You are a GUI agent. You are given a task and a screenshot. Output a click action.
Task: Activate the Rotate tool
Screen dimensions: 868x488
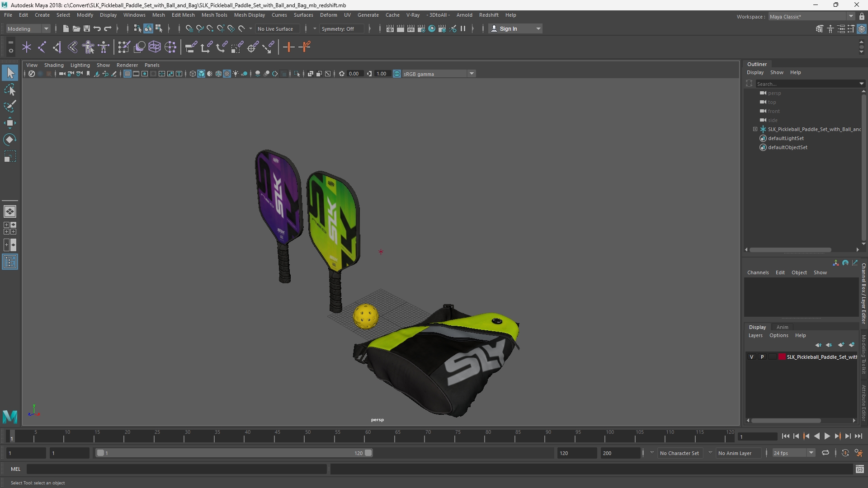10,140
